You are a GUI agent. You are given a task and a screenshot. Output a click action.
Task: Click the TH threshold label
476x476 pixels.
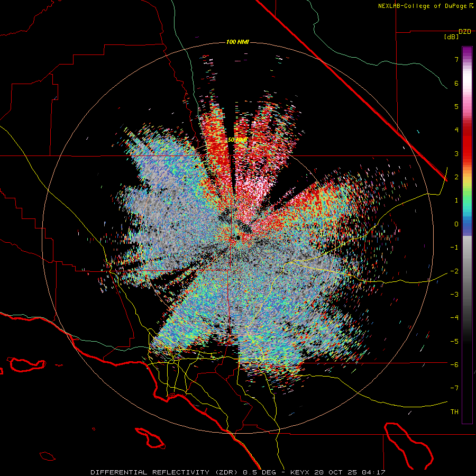(x=454, y=412)
